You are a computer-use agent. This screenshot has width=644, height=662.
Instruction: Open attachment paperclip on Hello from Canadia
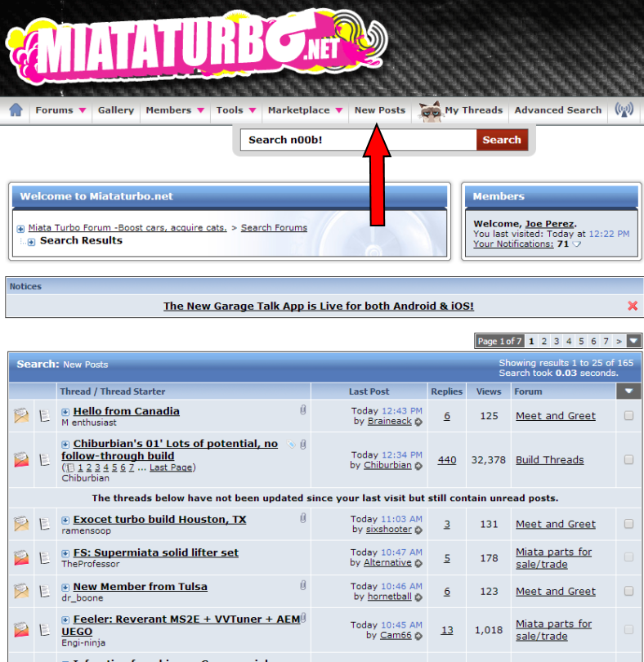pos(302,409)
